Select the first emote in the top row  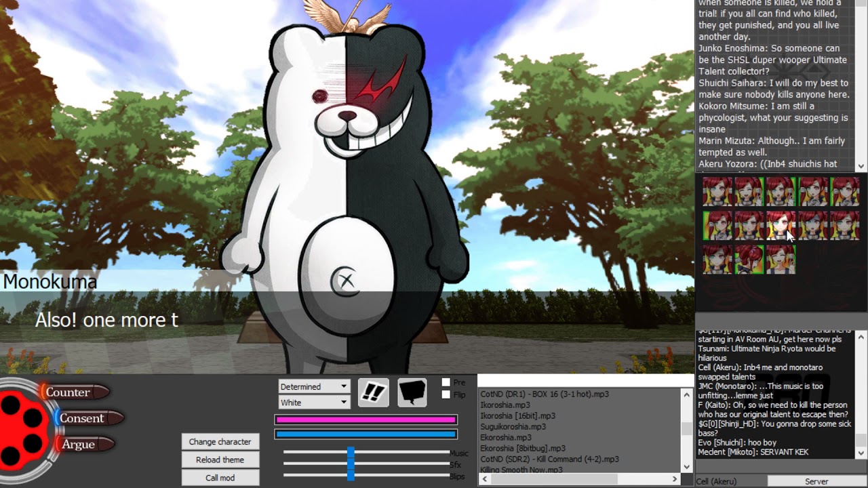(x=717, y=192)
